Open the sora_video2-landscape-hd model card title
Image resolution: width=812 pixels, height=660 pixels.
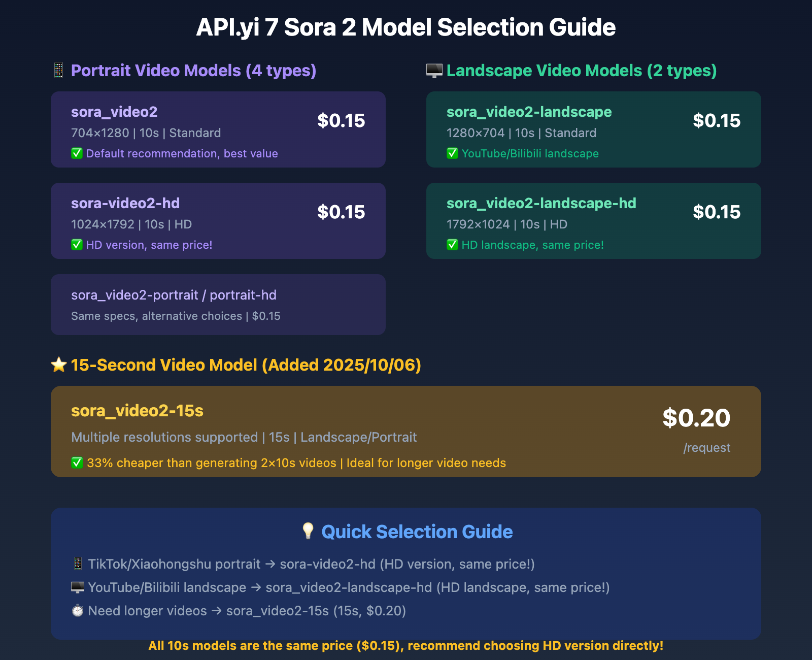(x=541, y=203)
